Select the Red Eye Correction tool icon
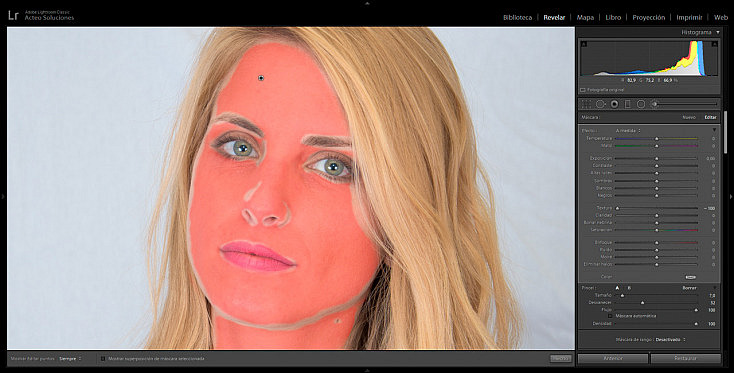The width and height of the screenshot is (734, 373). tap(615, 104)
